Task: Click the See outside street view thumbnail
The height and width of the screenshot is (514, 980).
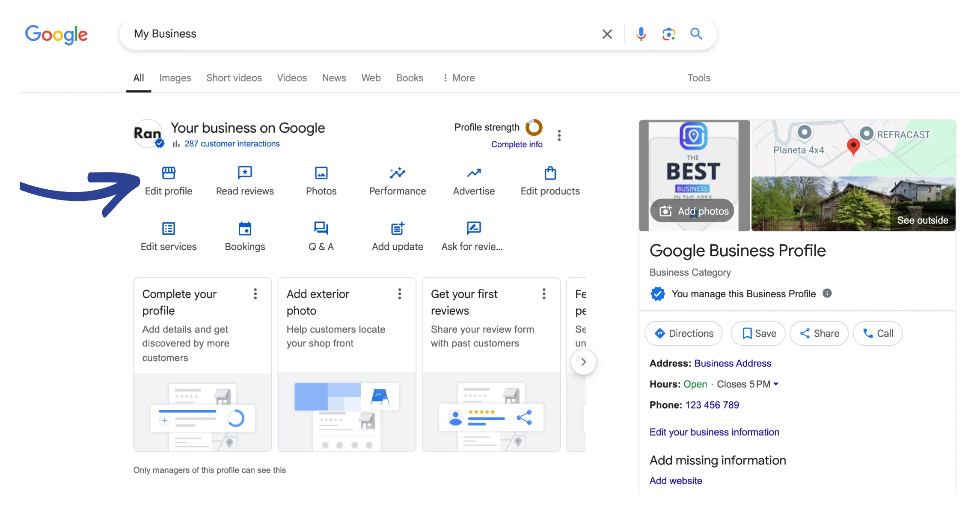Action: tap(853, 204)
